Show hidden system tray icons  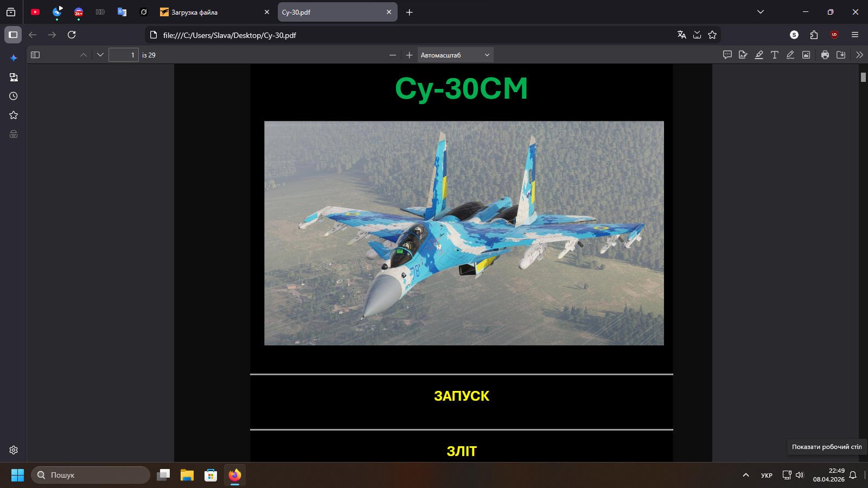pos(746,475)
